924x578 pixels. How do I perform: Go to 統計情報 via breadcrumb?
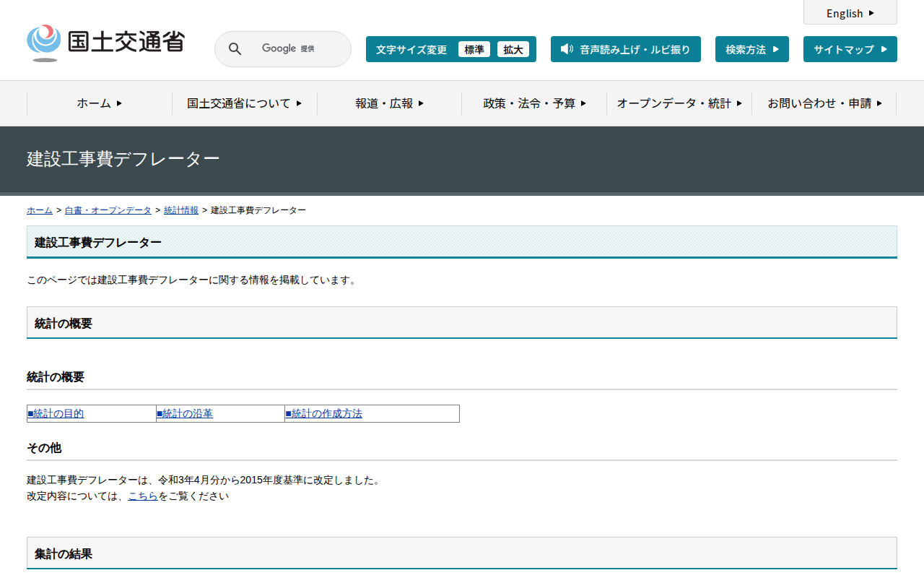click(181, 210)
